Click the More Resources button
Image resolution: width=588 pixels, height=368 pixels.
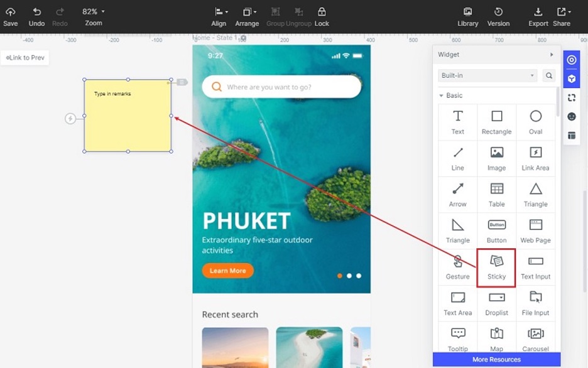click(x=496, y=360)
